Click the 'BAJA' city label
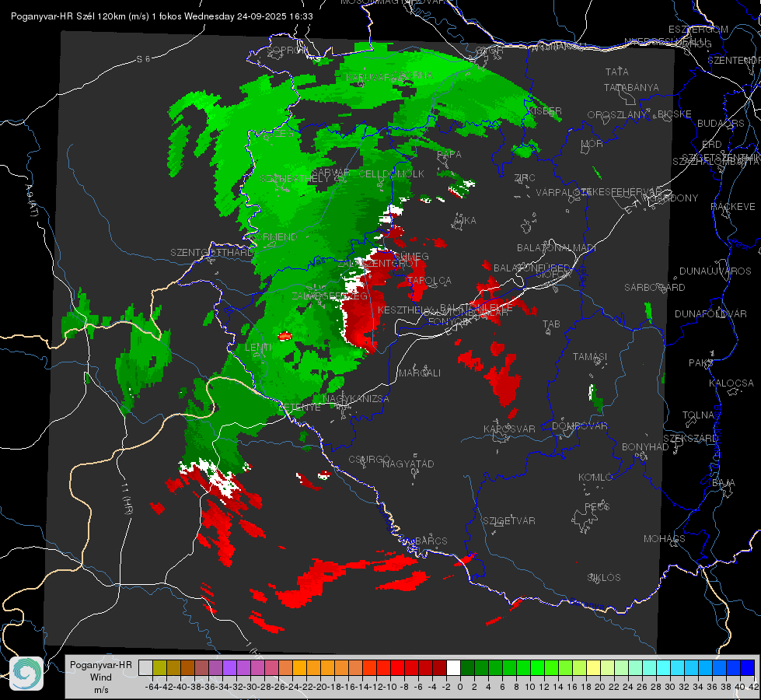Image resolution: width=761 pixels, height=700 pixels. [724, 483]
